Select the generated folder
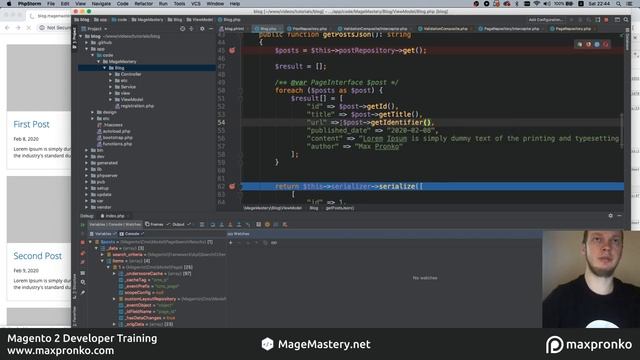Screen dimensions: 640x360 (107, 163)
